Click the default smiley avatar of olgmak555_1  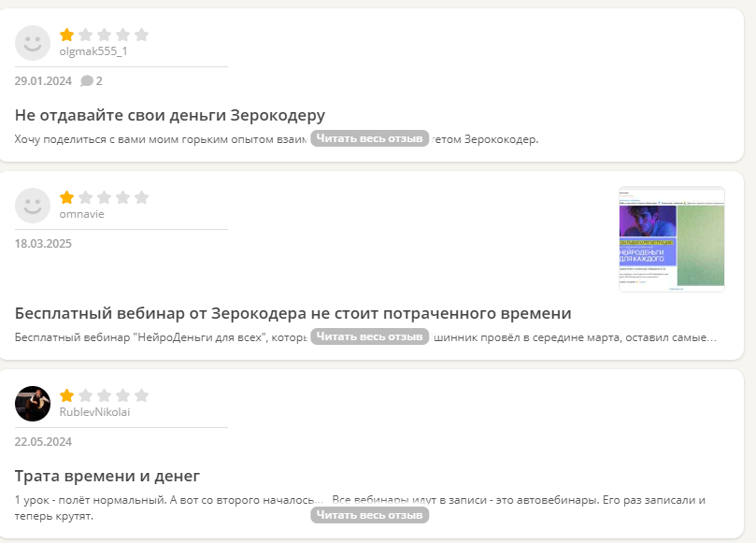click(33, 43)
